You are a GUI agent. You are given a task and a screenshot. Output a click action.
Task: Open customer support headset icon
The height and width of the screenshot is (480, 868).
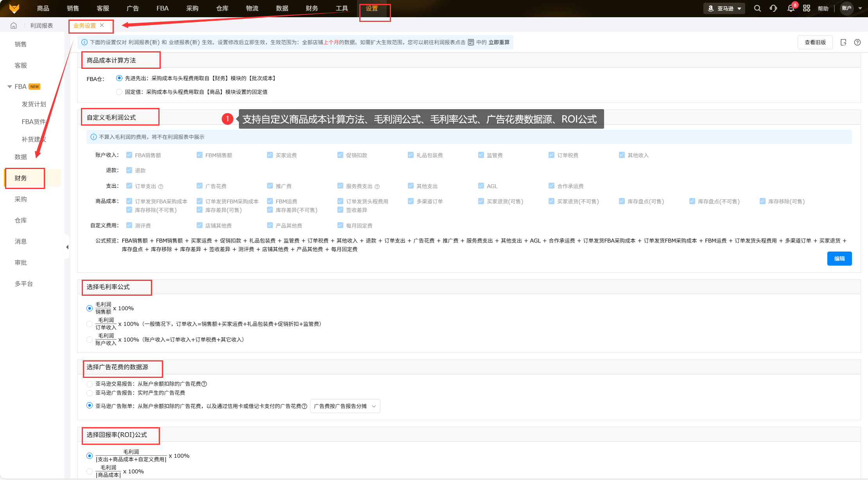(773, 8)
